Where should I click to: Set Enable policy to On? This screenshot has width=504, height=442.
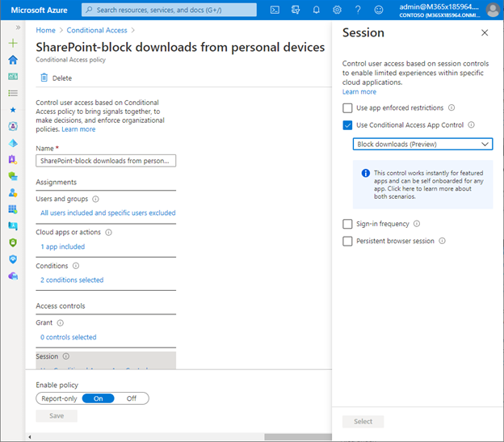pyautogui.click(x=98, y=398)
